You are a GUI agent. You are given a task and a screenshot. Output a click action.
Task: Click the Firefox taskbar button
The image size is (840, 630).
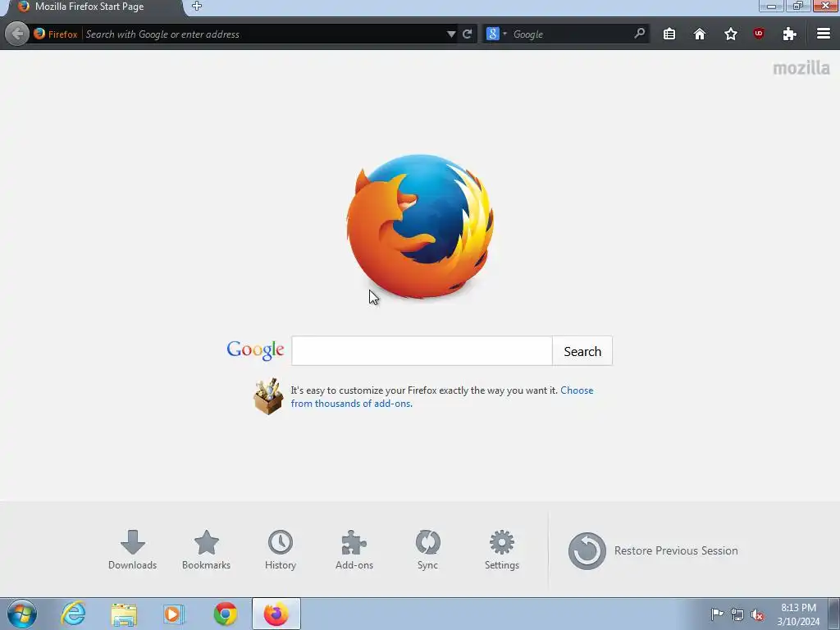[x=276, y=614]
